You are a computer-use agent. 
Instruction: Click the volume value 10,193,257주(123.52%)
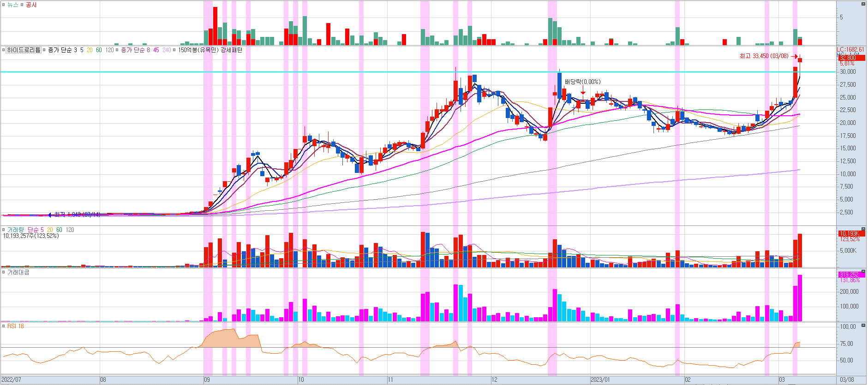click(x=31, y=236)
